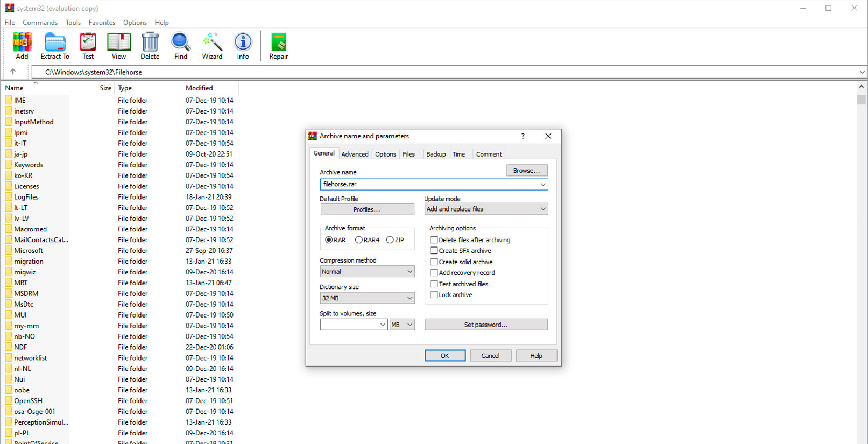The image size is (868, 444).
Task: Open the Split to volumes size dropdown
Action: [x=383, y=325]
